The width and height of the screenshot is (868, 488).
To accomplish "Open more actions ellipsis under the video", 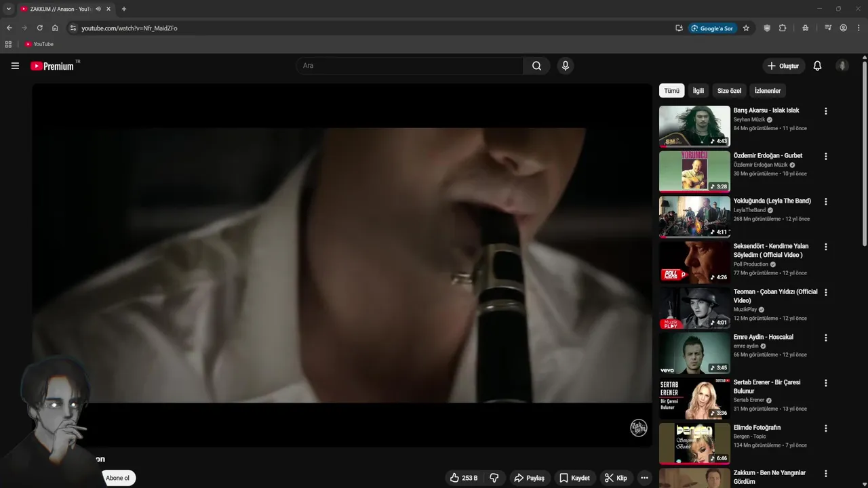I will coord(644,478).
